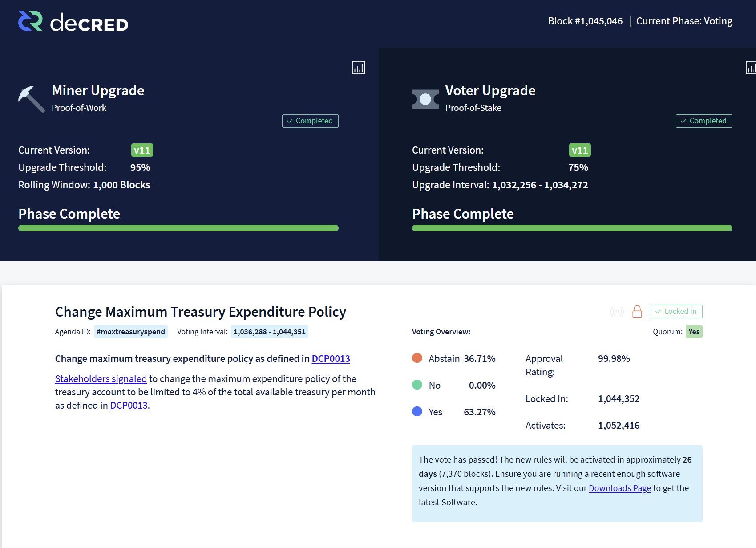Click the Miner Upgrade progress bar

pyautogui.click(x=178, y=228)
